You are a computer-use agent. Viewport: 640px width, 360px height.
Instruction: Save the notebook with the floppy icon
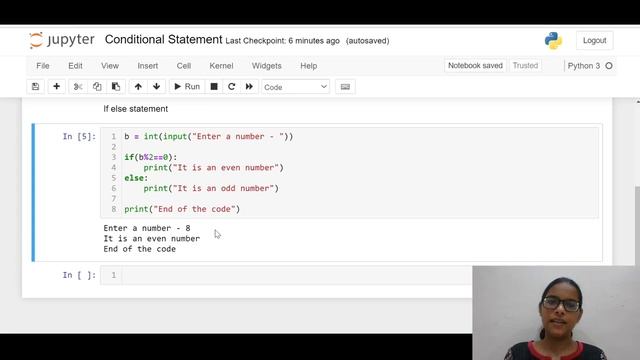[x=36, y=87]
